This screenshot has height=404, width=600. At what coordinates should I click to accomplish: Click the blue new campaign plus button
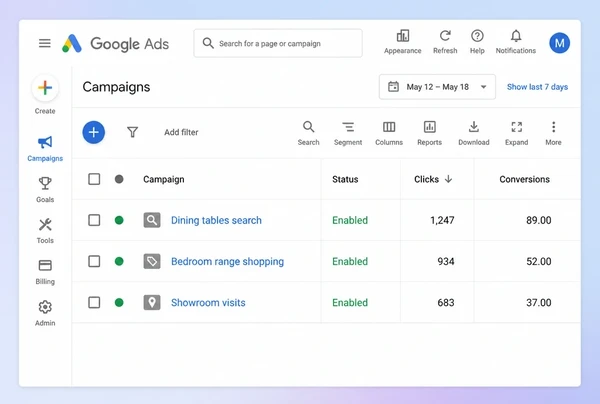tap(94, 132)
